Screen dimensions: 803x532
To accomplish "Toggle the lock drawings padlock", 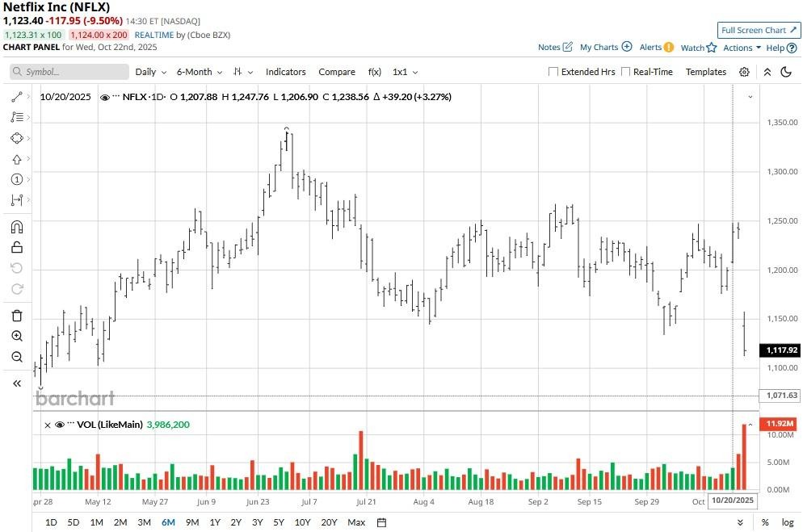I will pos(16,248).
